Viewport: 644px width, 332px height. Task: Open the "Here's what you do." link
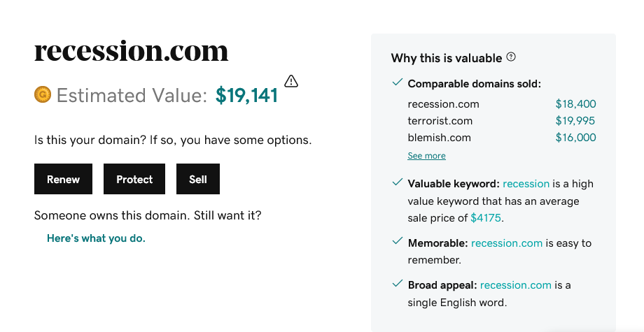96,238
